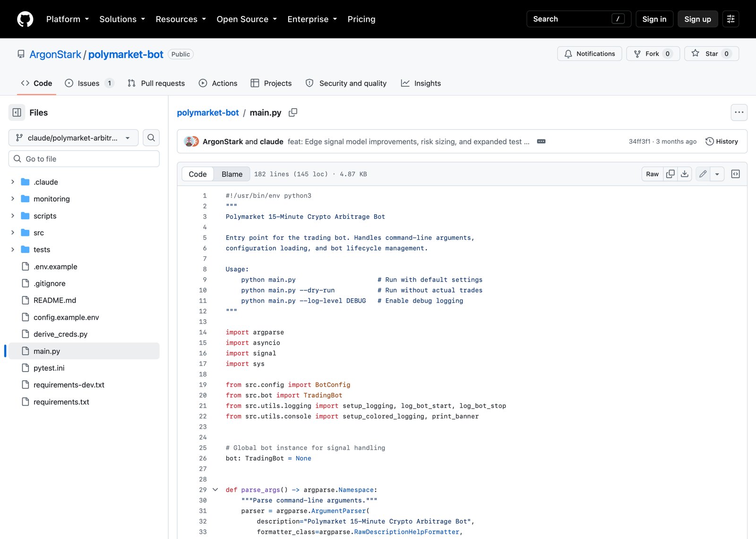Fork this repository

point(653,54)
